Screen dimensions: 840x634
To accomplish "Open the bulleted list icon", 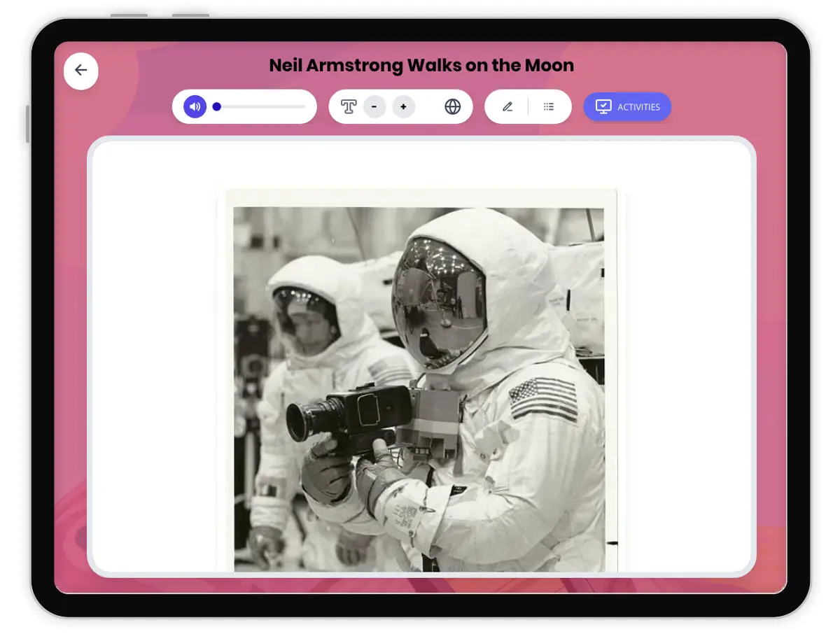I will [x=549, y=107].
